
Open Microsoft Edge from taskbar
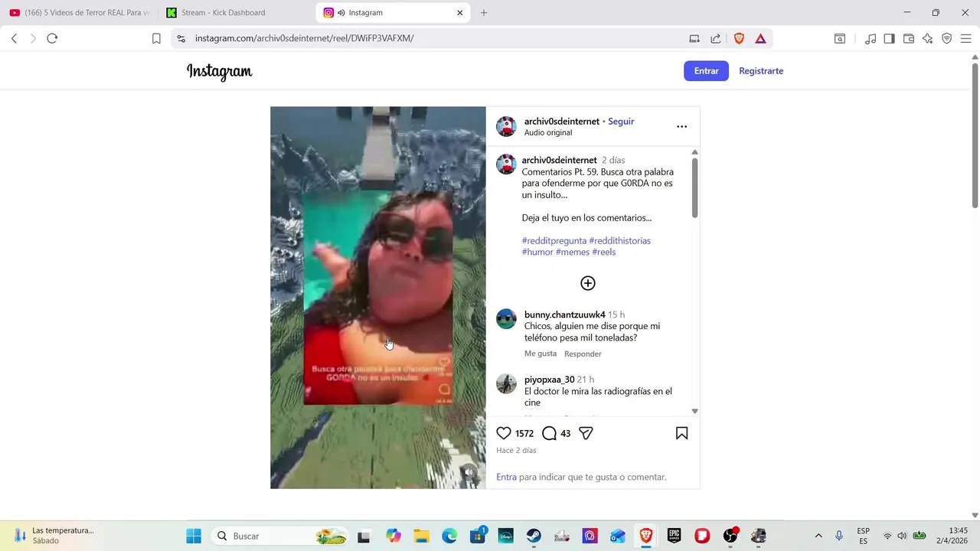[x=449, y=536]
